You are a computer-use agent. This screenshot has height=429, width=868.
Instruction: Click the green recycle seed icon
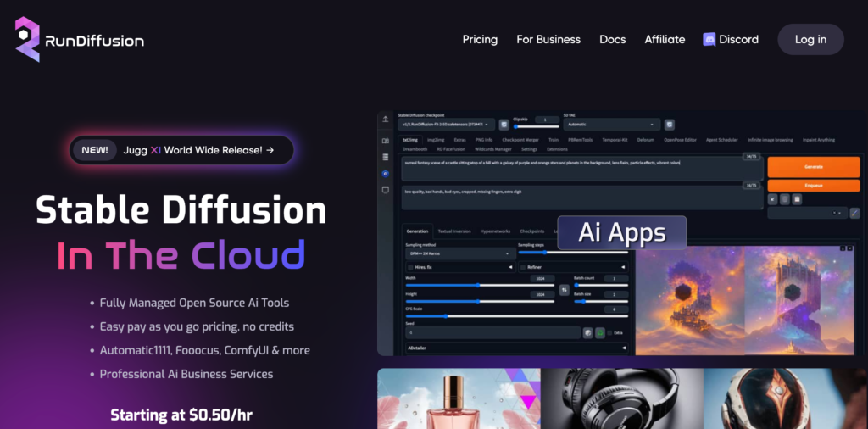(x=599, y=332)
